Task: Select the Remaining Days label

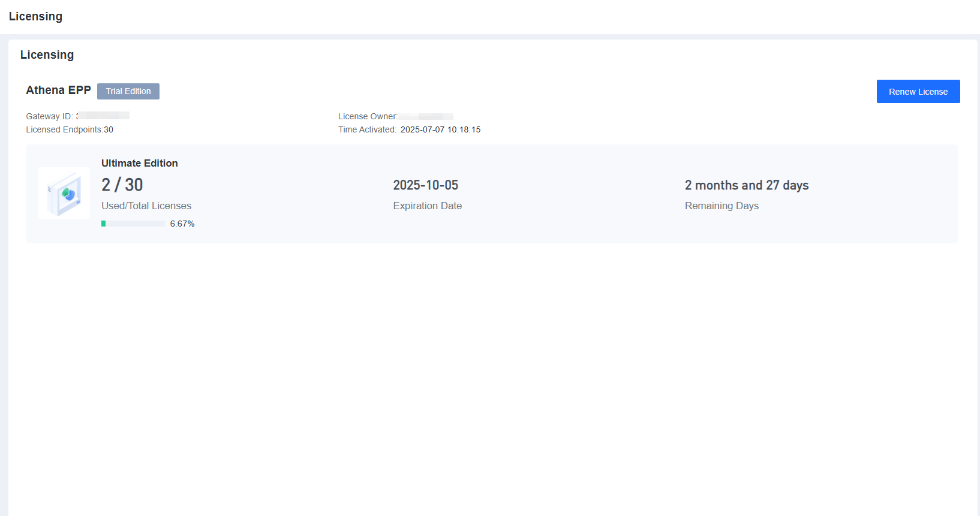Action: tap(722, 206)
